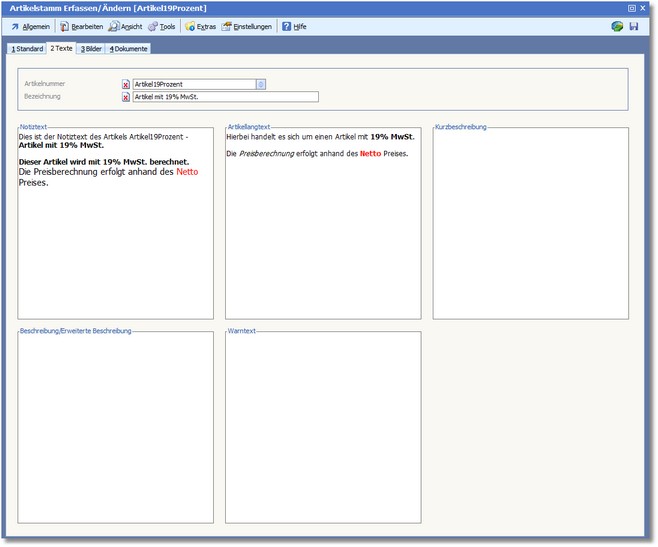Viewport: 658px width, 547px height.
Task: Expand the Artikelnummer dropdown list
Action: pyautogui.click(x=261, y=85)
